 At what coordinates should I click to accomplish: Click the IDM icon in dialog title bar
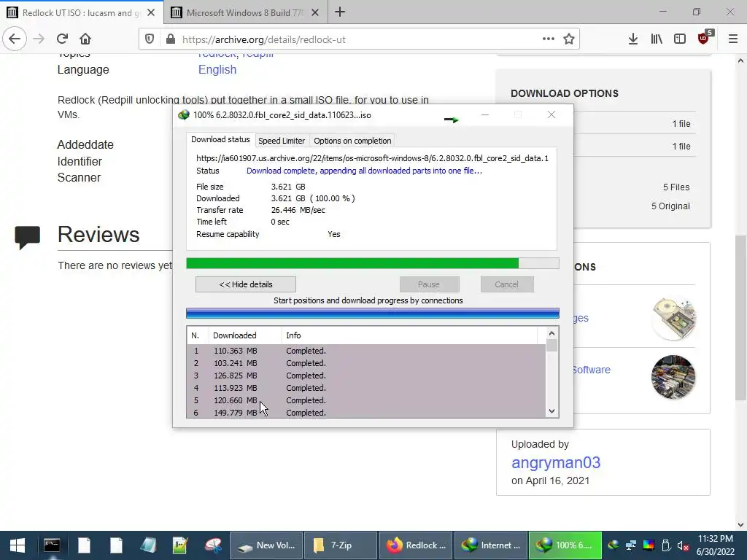click(184, 114)
